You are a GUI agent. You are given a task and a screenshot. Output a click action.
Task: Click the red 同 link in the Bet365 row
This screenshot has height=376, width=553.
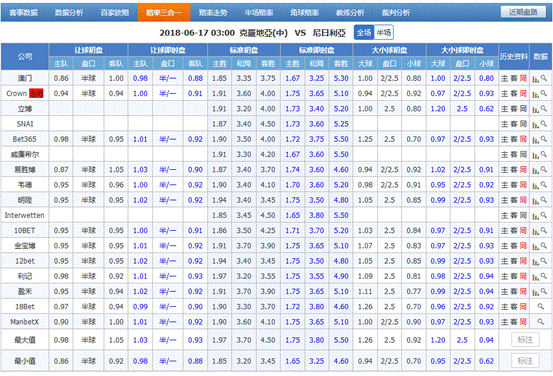coord(523,139)
